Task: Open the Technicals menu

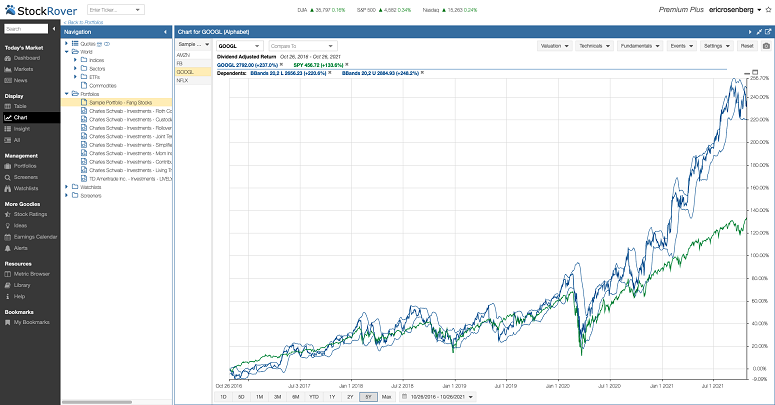Action: click(x=595, y=46)
